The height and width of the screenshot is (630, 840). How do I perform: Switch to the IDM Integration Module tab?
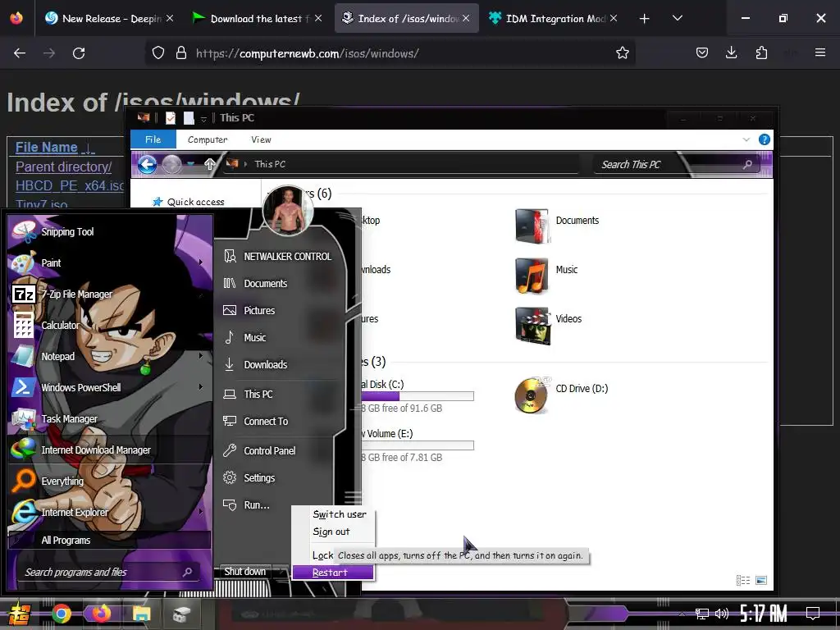tap(555, 18)
